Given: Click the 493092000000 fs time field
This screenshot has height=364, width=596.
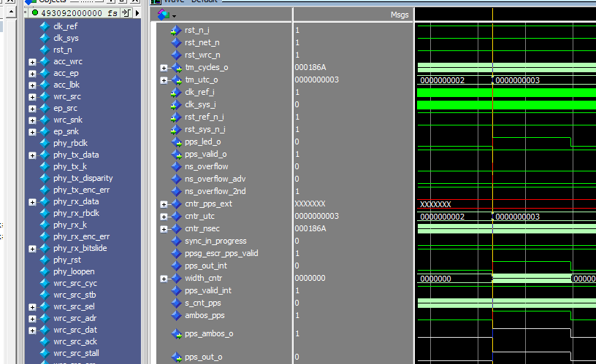Looking at the screenshot, I should 79,13.
